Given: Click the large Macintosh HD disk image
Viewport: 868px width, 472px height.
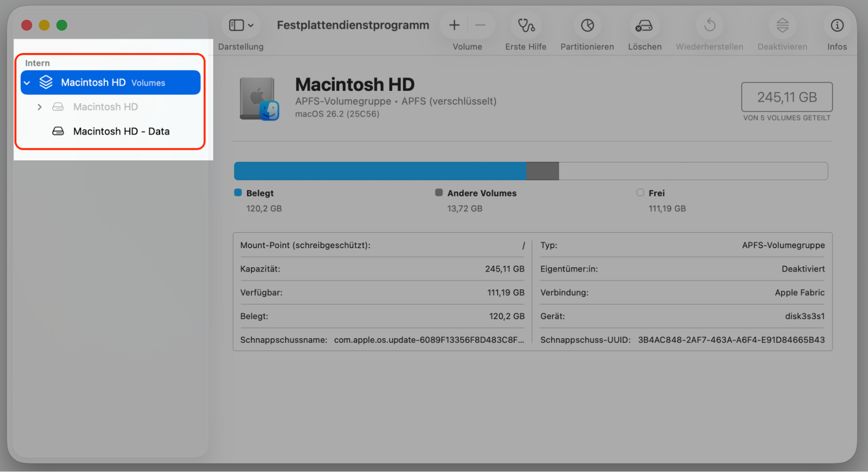Looking at the screenshot, I should pos(259,99).
